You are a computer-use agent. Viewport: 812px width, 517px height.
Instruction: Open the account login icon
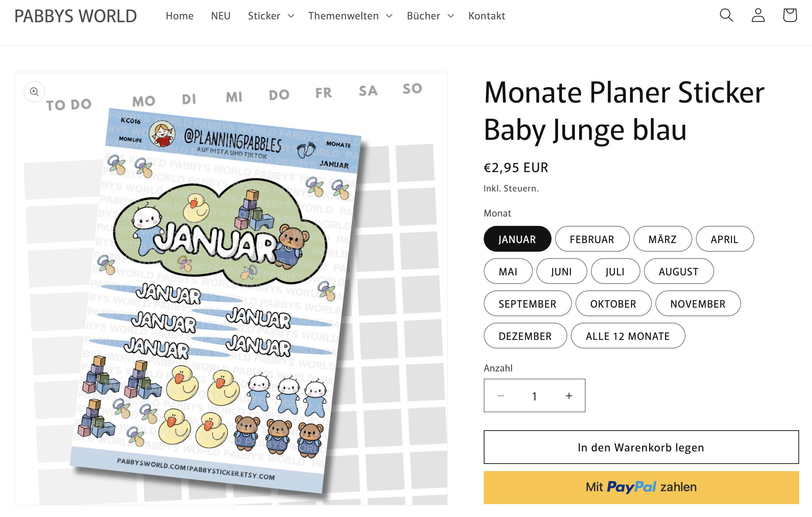pos(758,15)
